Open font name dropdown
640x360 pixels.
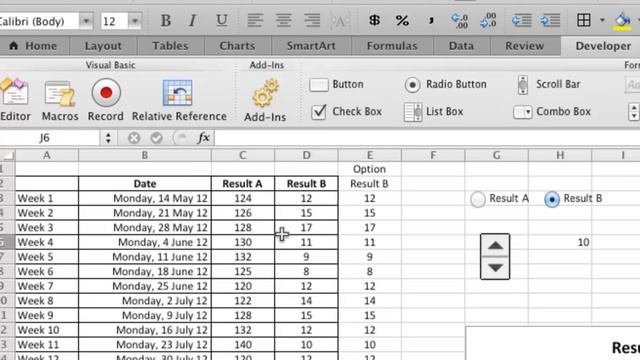pyautogui.click(x=86, y=21)
